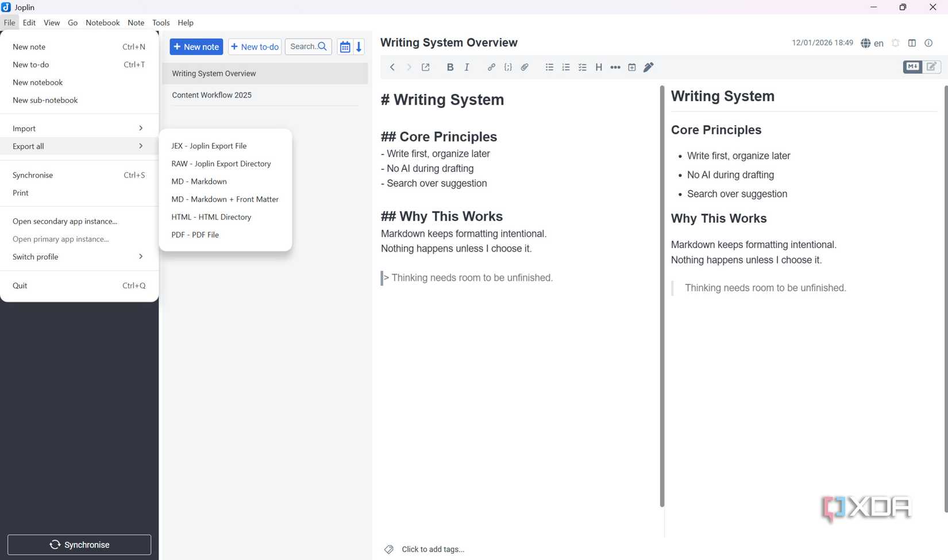948x560 pixels.
Task: Toggle bold formatting in editor toolbar
Action: coord(450,67)
